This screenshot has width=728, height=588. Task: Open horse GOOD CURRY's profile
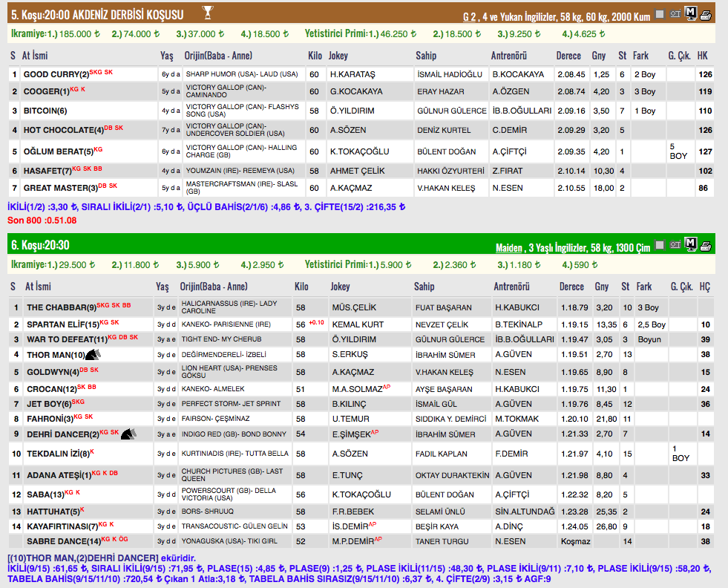pos(51,74)
